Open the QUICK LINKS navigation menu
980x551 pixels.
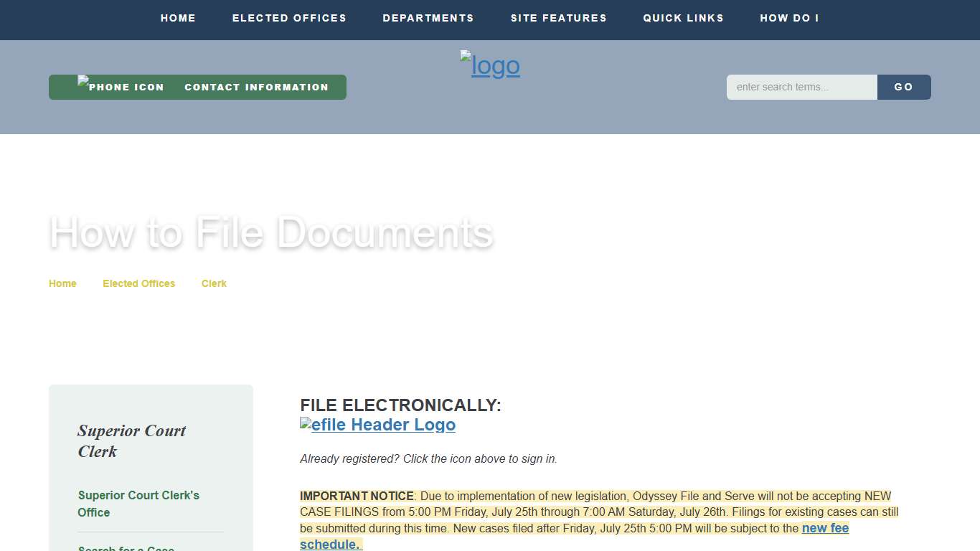(683, 18)
